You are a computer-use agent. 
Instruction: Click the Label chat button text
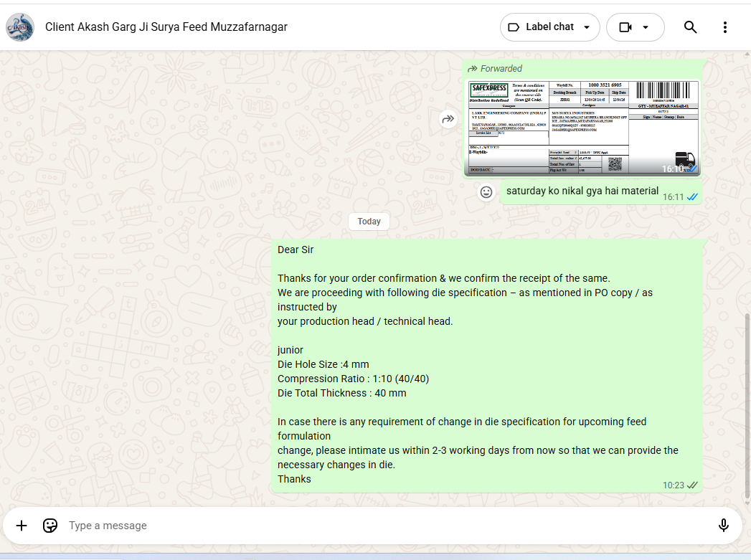pos(549,27)
